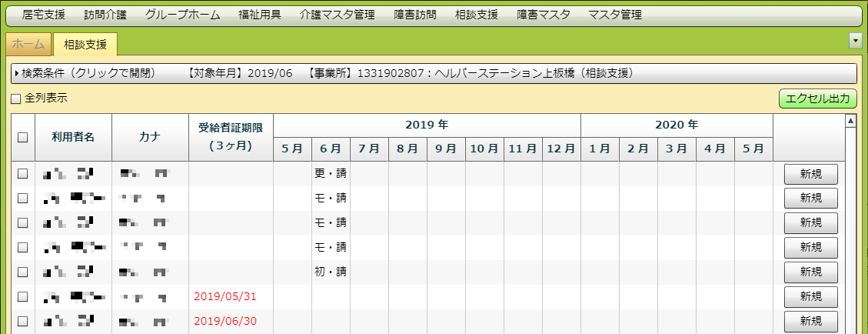868x334 pixels.
Task: Click the scrollbar up arrow of the table
Action: [850, 121]
